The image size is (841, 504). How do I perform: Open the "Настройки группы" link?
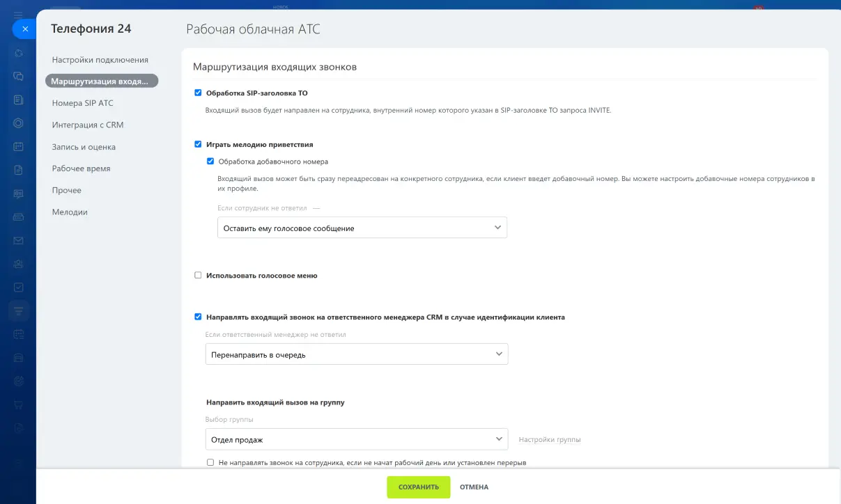[x=550, y=439]
